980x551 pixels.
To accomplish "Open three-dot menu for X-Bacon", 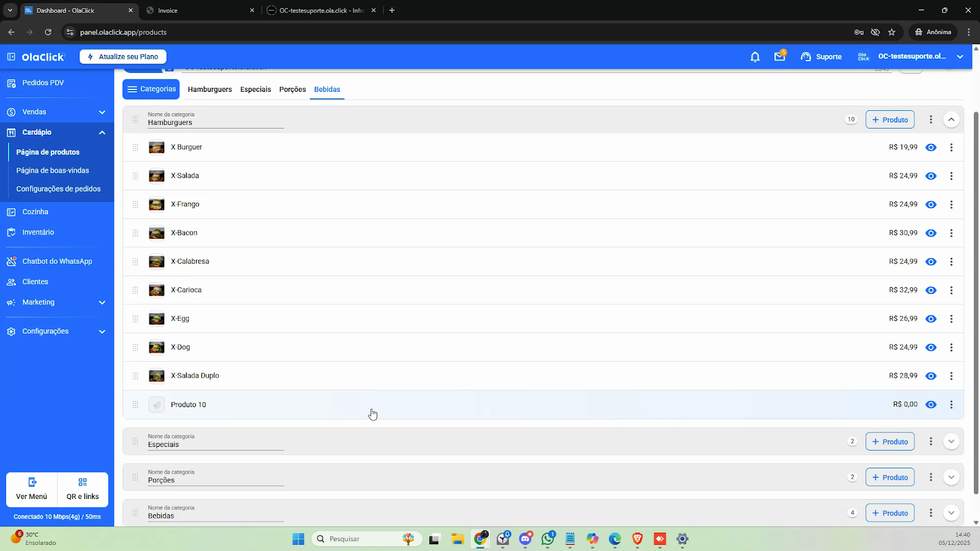I will click(x=951, y=233).
